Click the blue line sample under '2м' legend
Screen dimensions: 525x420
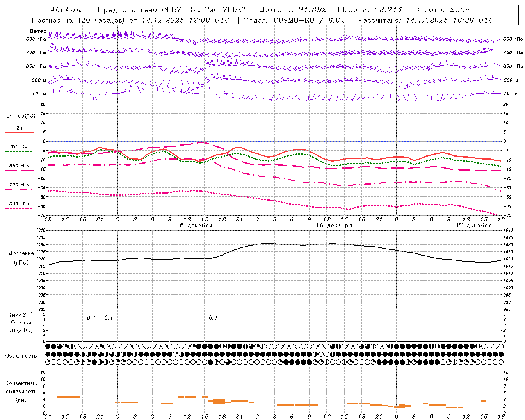click(19, 132)
